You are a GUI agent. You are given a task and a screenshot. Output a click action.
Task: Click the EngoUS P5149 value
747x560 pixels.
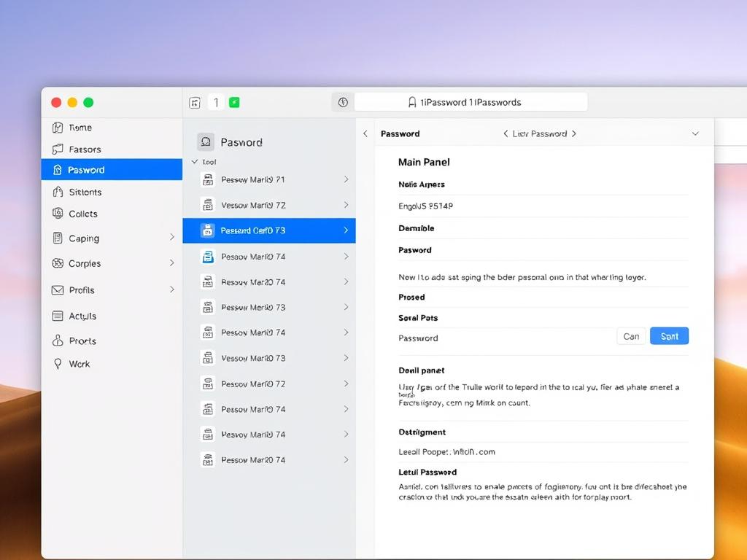pyautogui.click(x=426, y=206)
